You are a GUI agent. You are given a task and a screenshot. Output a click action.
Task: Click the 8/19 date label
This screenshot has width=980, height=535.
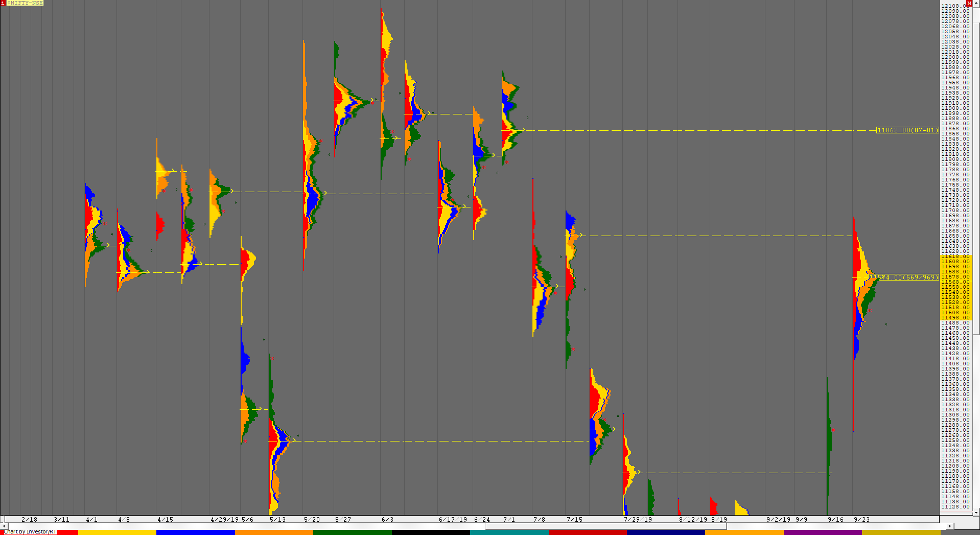click(719, 519)
